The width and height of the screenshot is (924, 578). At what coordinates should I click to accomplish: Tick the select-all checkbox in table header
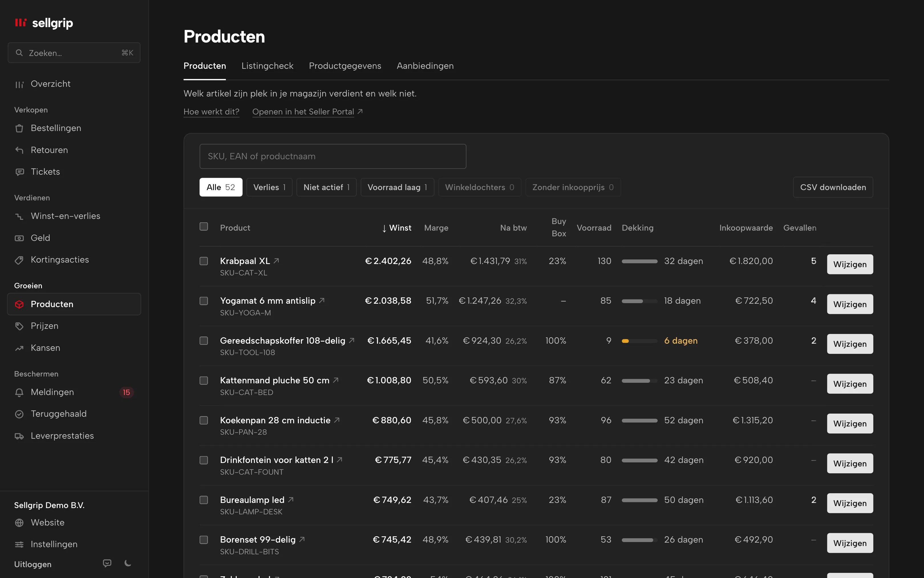click(x=204, y=227)
